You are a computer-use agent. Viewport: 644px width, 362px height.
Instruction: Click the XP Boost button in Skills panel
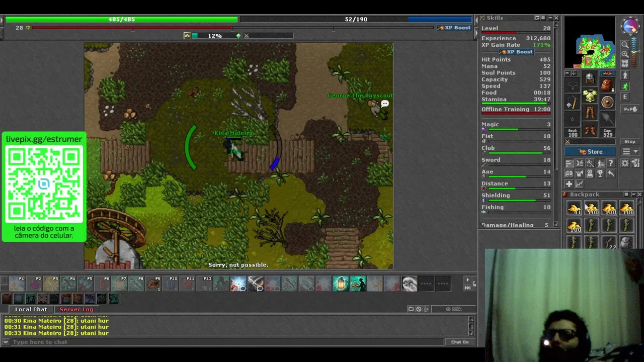(516, 52)
